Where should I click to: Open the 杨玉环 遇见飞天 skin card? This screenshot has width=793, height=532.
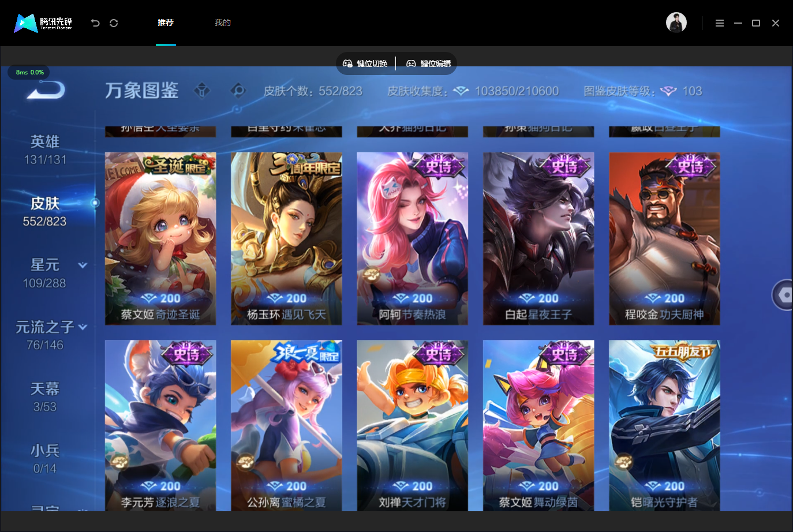pyautogui.click(x=286, y=238)
